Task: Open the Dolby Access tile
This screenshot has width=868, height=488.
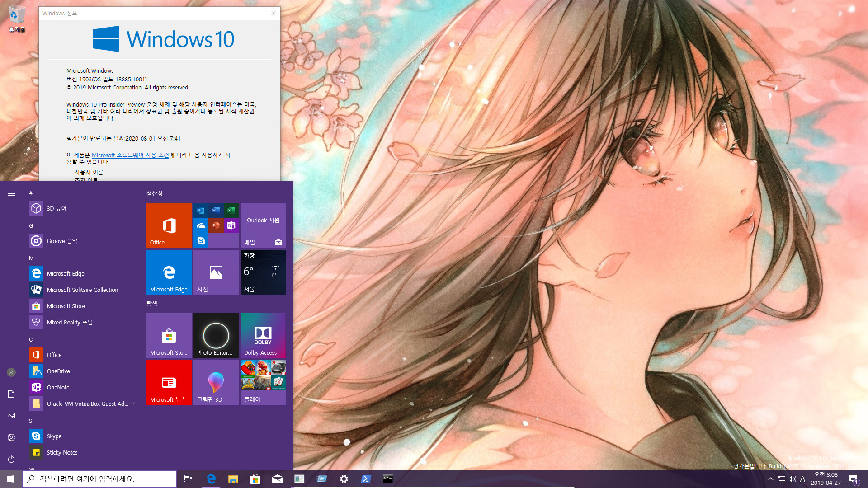Action: click(263, 336)
